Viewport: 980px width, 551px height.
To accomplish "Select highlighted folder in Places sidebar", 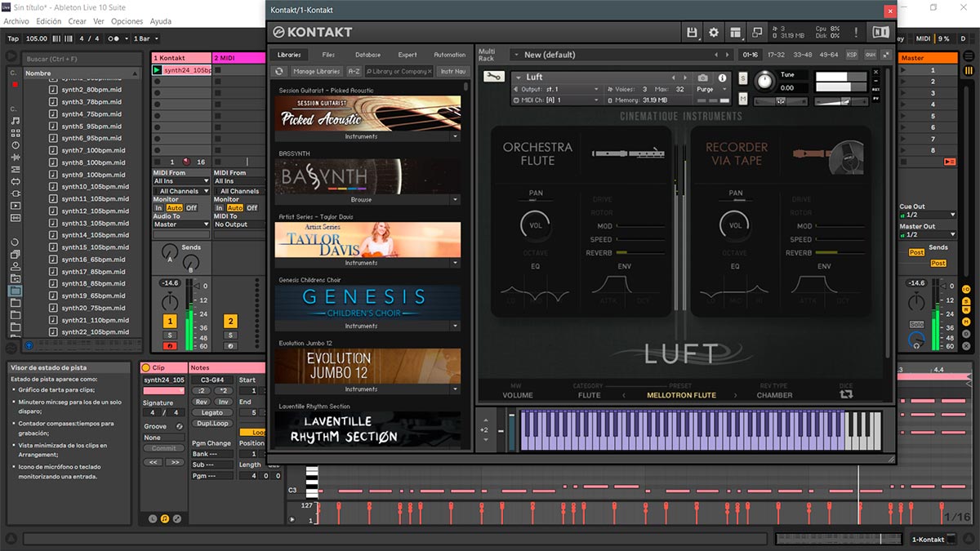I will (x=16, y=290).
